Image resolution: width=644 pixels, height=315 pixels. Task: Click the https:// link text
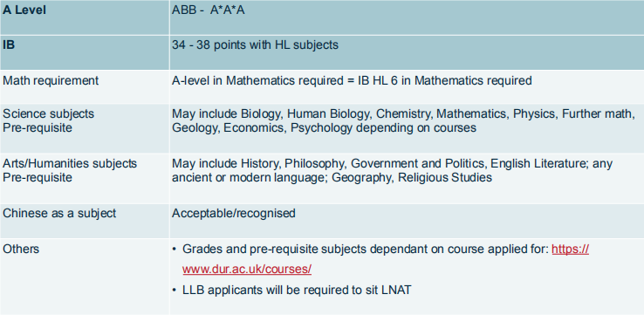click(x=570, y=250)
